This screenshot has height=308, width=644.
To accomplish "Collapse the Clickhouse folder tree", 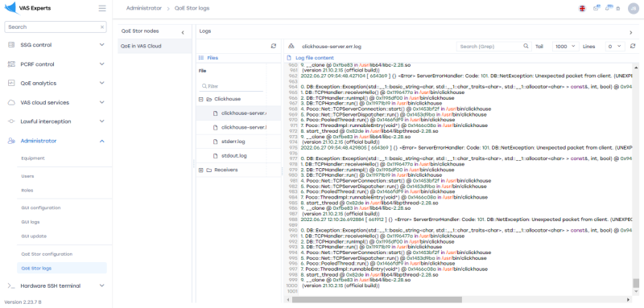I will tap(200, 99).
